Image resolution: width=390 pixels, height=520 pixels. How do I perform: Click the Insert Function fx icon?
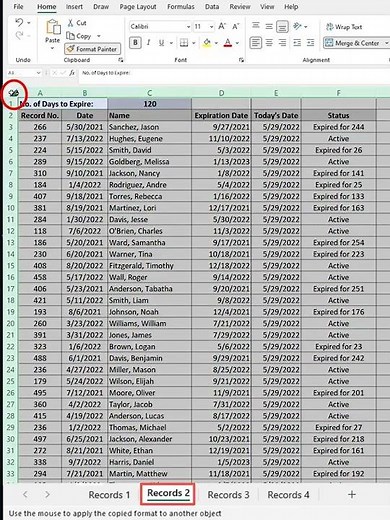(72, 73)
